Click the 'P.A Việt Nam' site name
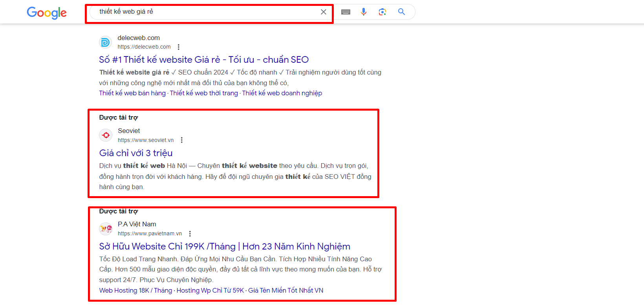 click(137, 224)
